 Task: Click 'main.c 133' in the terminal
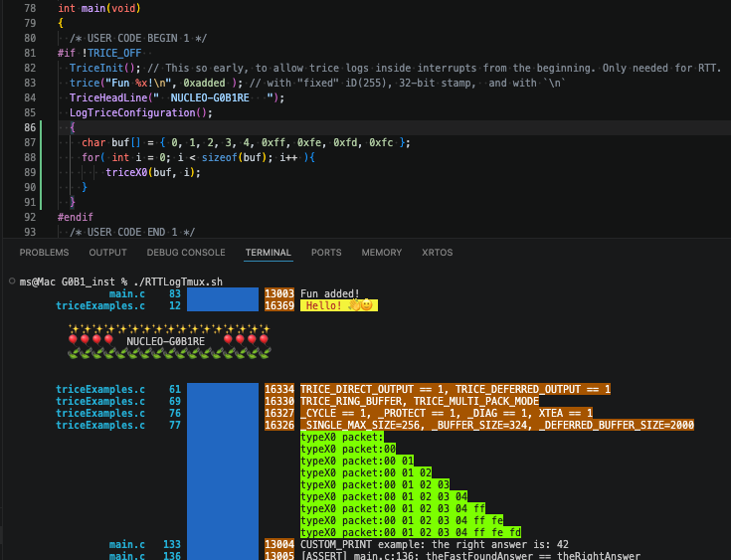point(144,545)
